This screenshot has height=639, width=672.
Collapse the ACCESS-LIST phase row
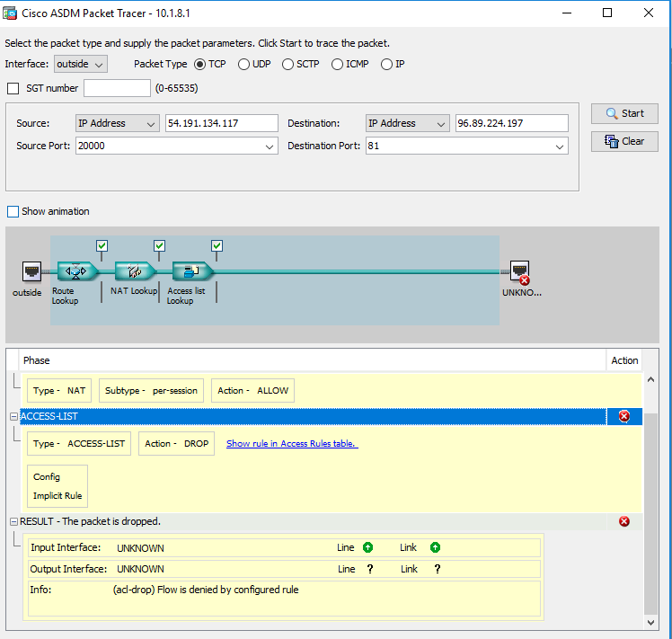click(13, 416)
